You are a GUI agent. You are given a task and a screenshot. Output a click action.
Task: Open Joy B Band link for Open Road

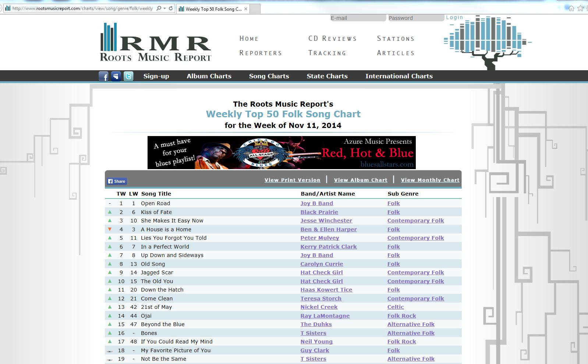pos(317,203)
